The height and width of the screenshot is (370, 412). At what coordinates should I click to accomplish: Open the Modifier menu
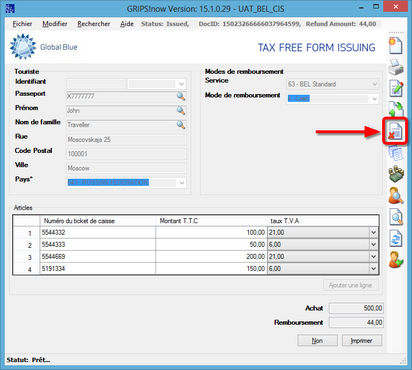[55, 24]
